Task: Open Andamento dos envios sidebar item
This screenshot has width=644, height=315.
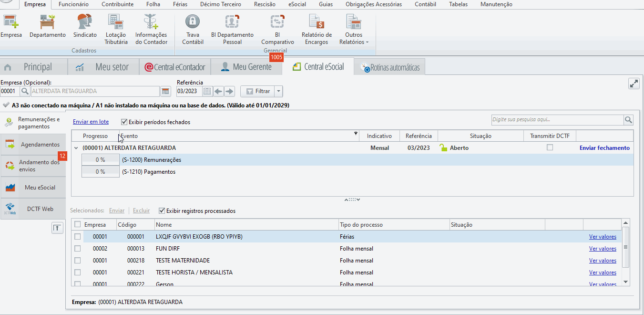Action: (33, 166)
